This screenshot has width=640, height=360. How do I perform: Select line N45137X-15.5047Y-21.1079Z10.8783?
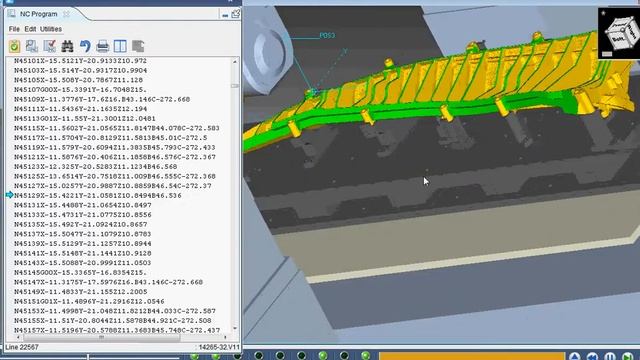pyautogui.click(x=83, y=234)
